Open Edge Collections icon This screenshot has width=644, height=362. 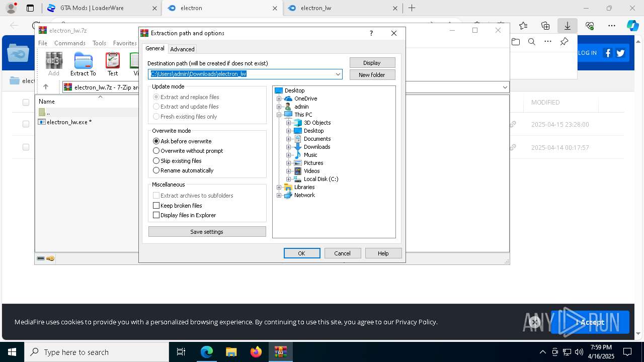[x=545, y=26]
